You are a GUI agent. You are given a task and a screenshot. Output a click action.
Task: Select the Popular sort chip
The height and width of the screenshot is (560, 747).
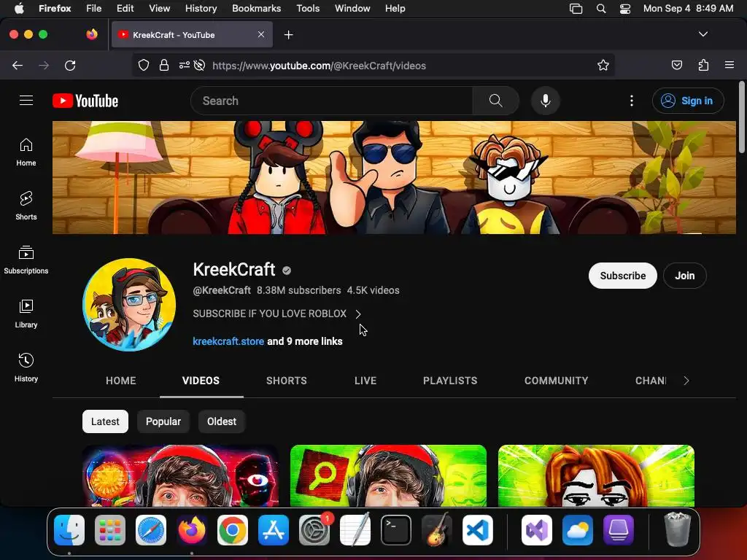(163, 421)
